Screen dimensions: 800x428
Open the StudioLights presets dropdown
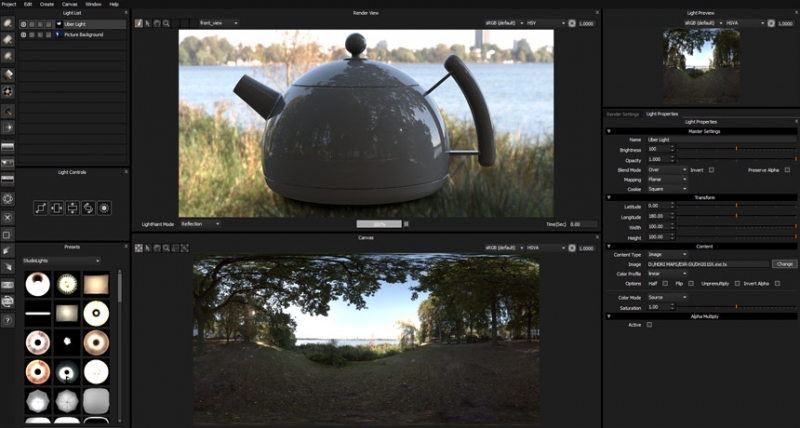click(61, 261)
